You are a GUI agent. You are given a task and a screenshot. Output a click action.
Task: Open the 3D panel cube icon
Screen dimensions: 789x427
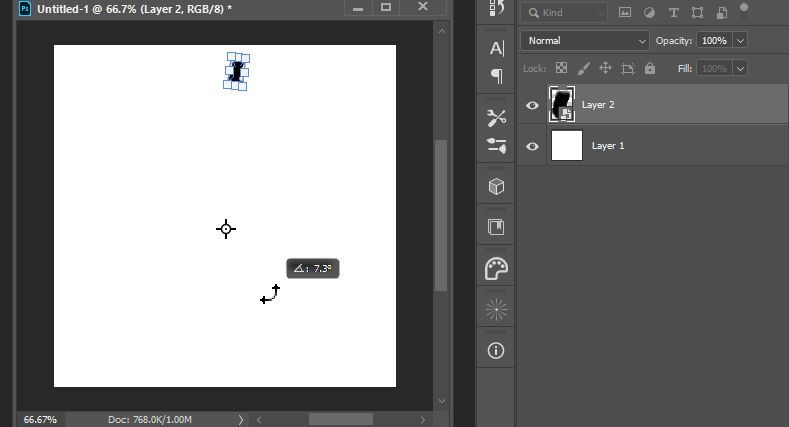point(496,187)
